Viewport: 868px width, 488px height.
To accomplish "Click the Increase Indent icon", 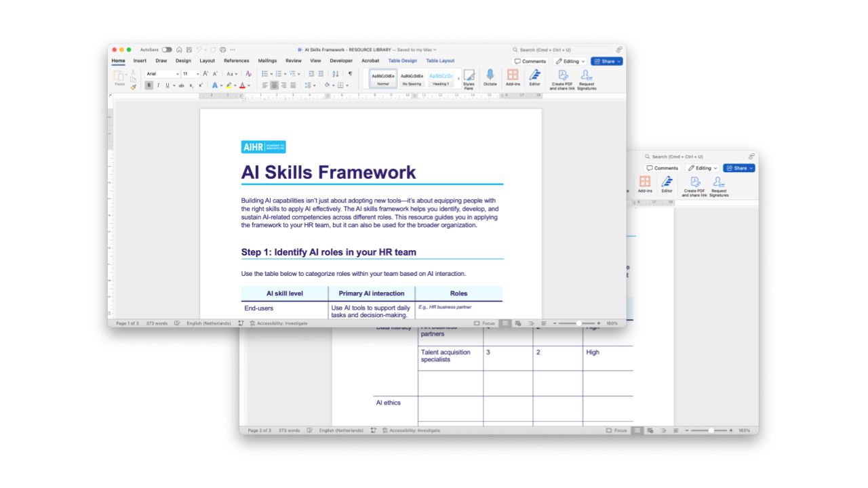I will [320, 74].
